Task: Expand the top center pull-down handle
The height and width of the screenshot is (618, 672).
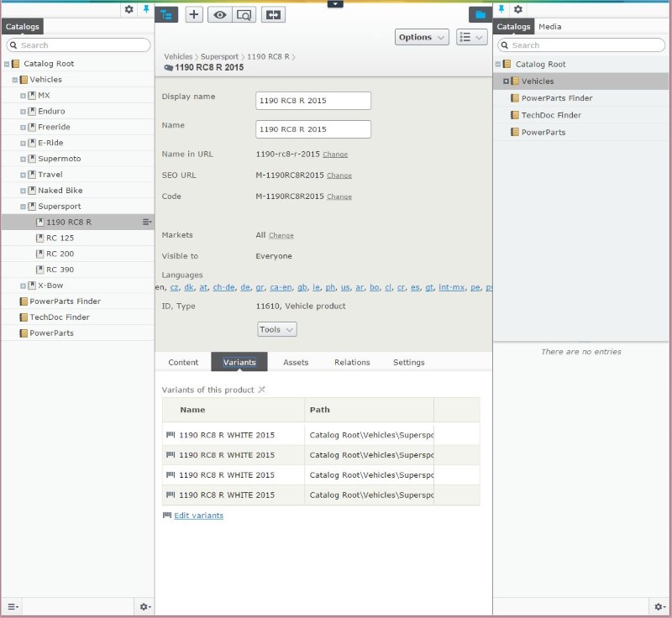Action: tap(335, 4)
